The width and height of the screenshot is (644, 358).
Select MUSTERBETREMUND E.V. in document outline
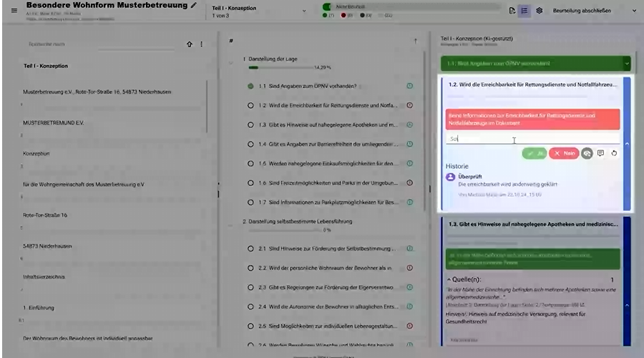click(x=54, y=122)
